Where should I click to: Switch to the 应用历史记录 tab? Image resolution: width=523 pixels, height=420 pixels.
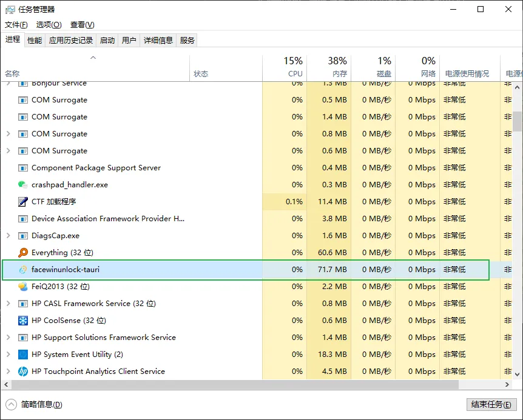point(71,40)
